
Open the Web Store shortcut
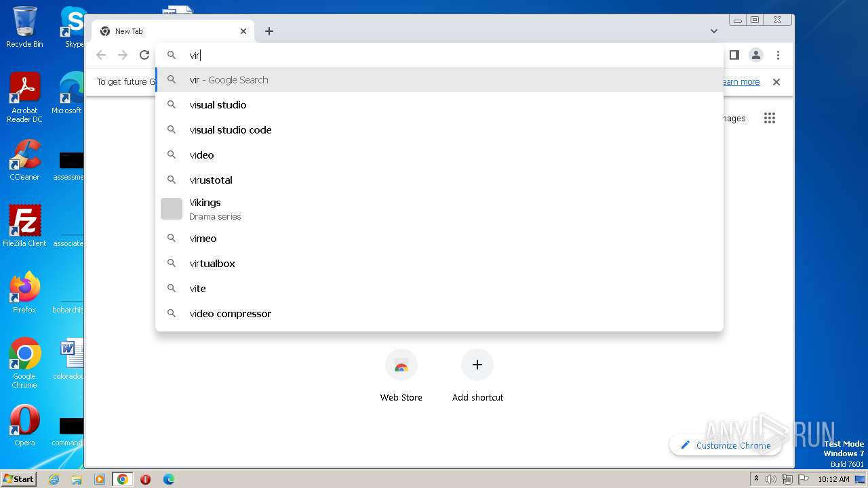401,376
